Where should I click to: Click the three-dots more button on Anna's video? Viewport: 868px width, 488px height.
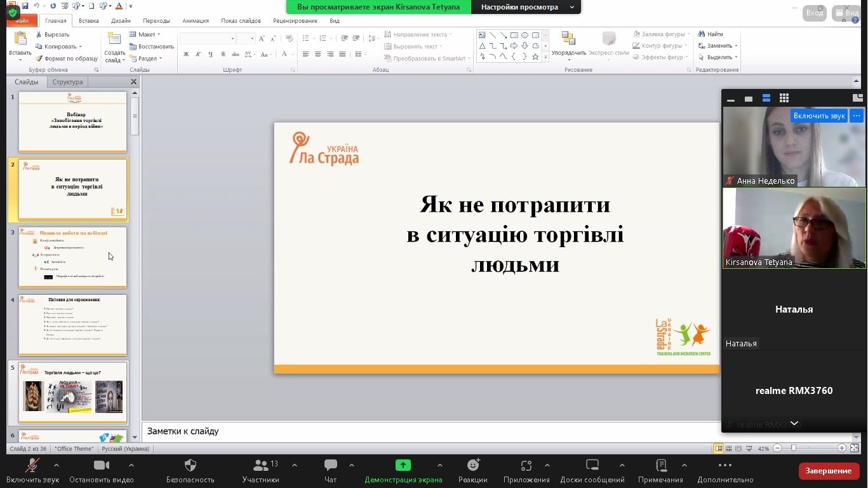[857, 116]
